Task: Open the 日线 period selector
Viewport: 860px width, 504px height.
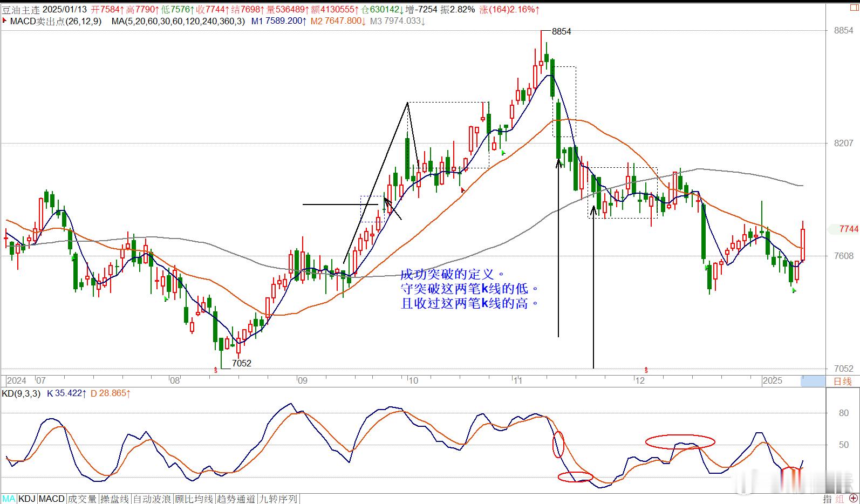Action: pos(843,381)
